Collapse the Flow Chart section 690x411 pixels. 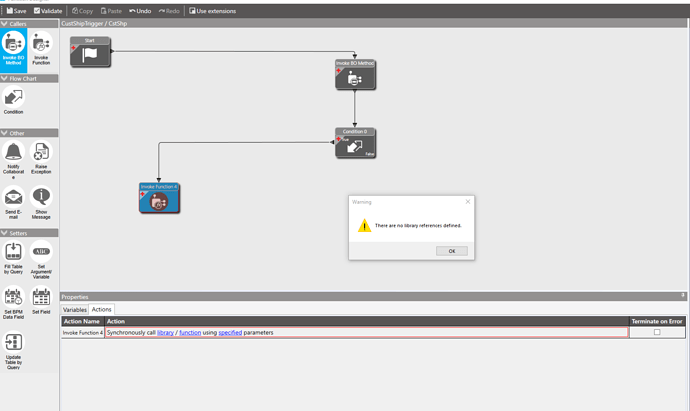coord(4,78)
